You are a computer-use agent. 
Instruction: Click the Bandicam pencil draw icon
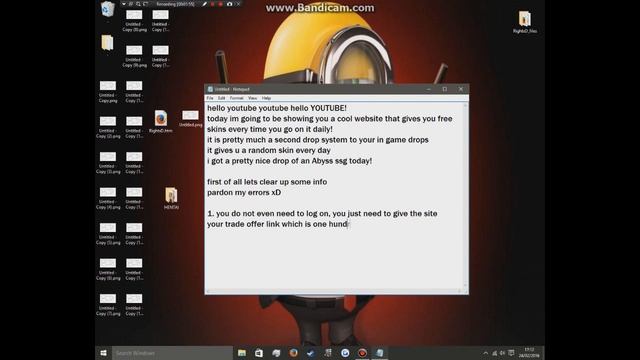[204, 4]
